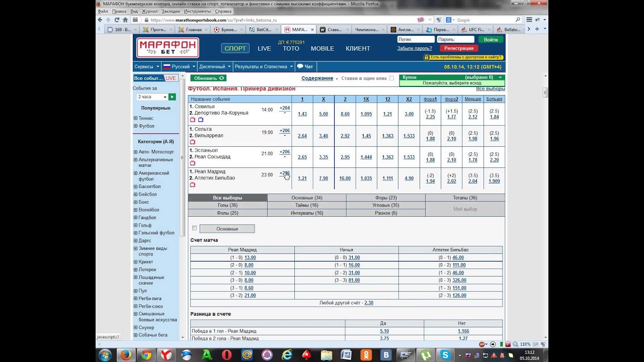Click the pink TV icon under Эспаньол match
This screenshot has width=644, height=362.
(192, 163)
